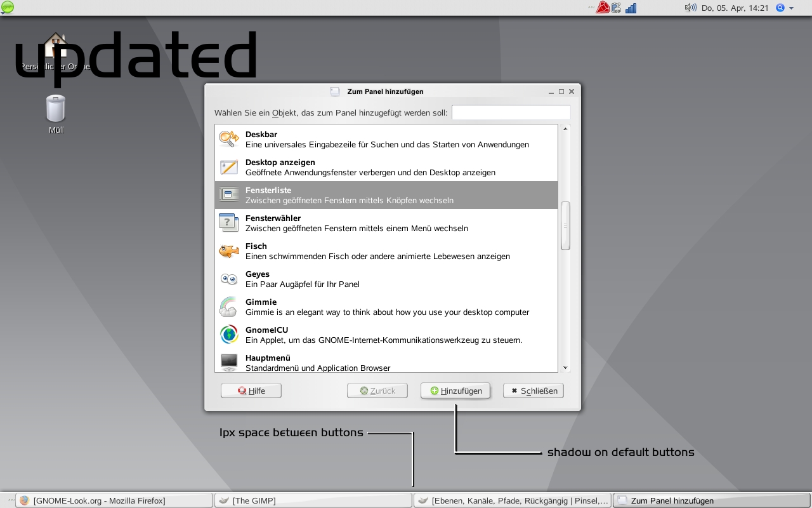The image size is (812, 508).
Task: Click the network signal bars icon
Action: coord(631,8)
